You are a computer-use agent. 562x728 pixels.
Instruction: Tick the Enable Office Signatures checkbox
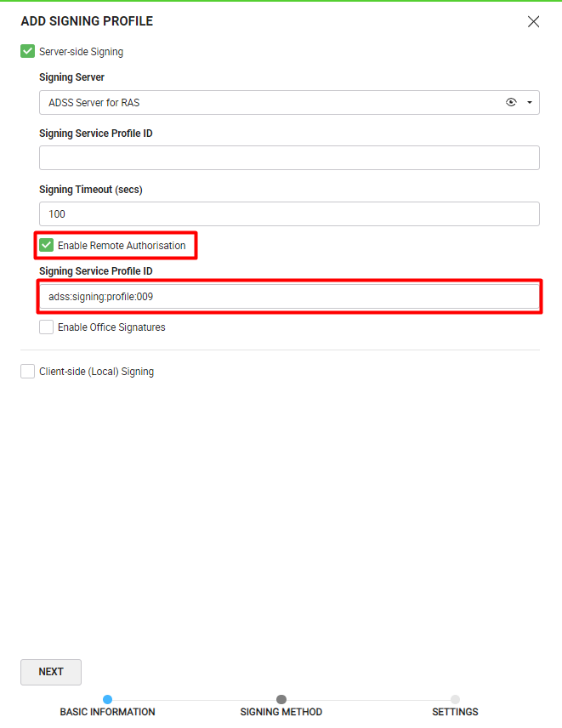[47, 327]
